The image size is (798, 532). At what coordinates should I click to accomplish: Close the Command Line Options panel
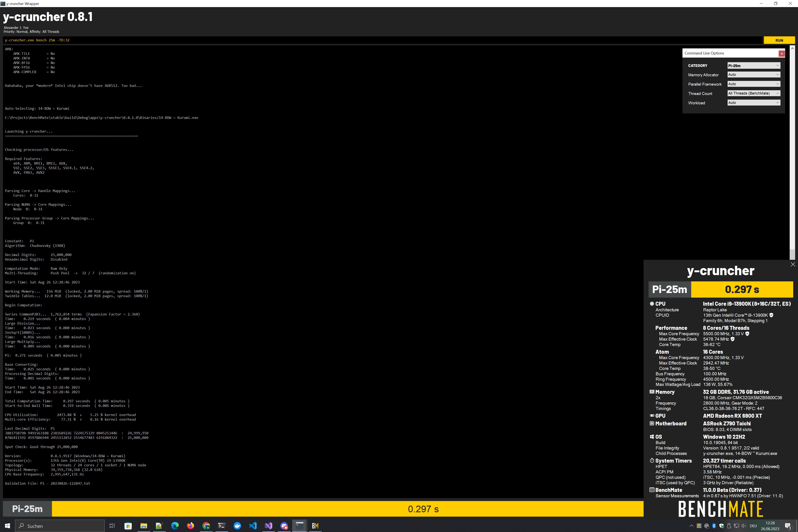pyautogui.click(x=782, y=54)
